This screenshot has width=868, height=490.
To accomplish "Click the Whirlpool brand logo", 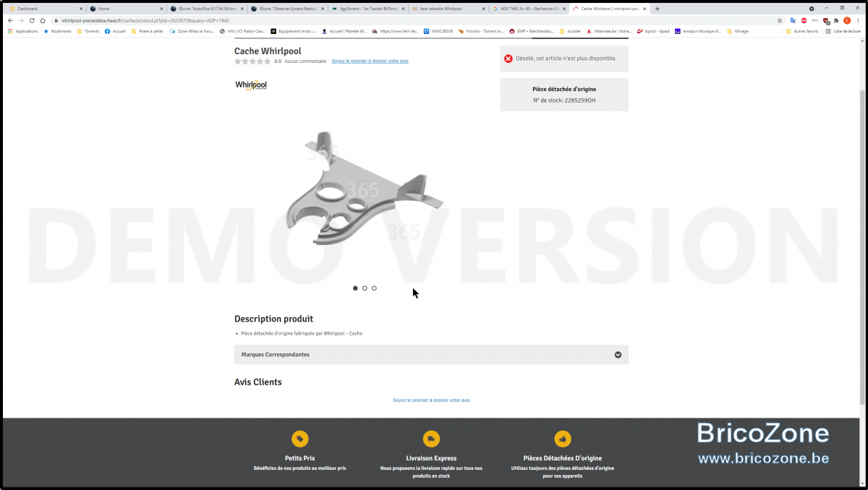I will (x=251, y=85).
